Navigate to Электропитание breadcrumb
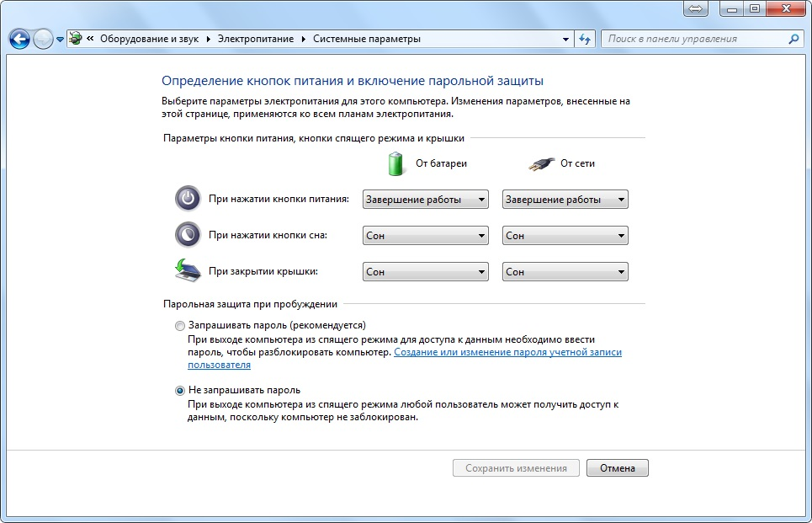The height and width of the screenshot is (523, 812). [255, 39]
